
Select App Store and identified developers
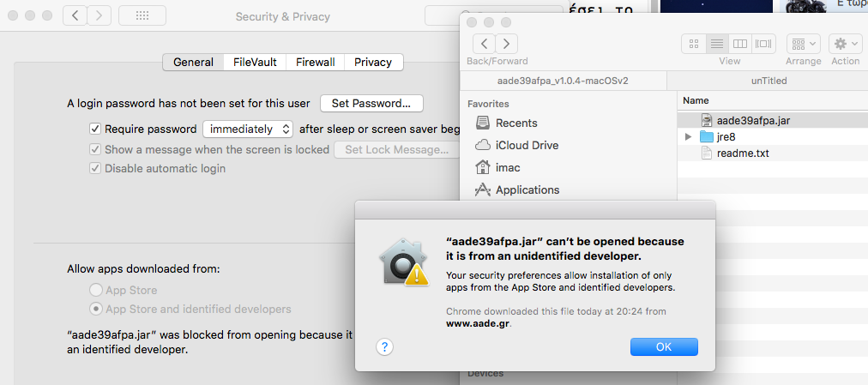[x=96, y=309]
